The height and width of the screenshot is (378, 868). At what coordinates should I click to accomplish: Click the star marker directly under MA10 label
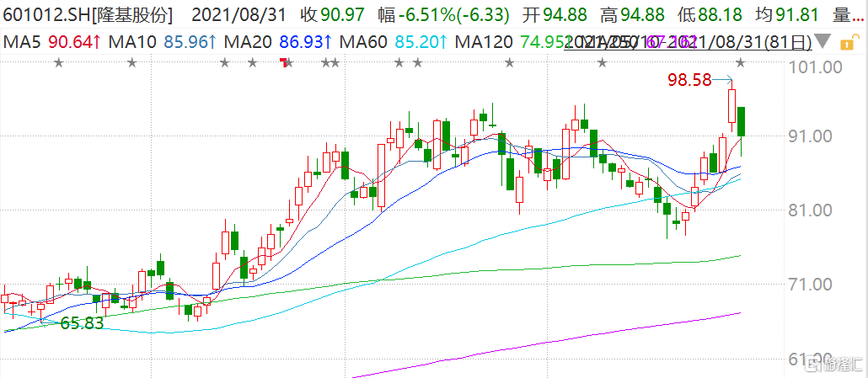click(x=131, y=63)
